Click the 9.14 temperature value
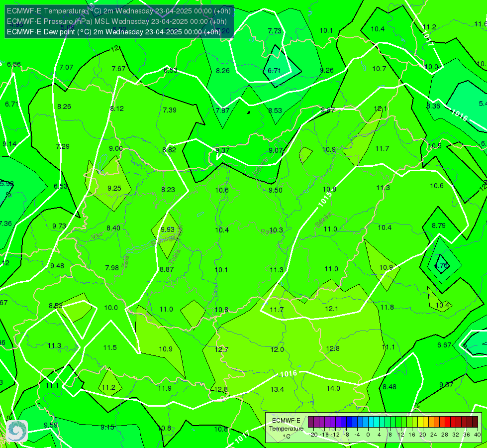This screenshot has height=448, width=487. (x=9, y=144)
